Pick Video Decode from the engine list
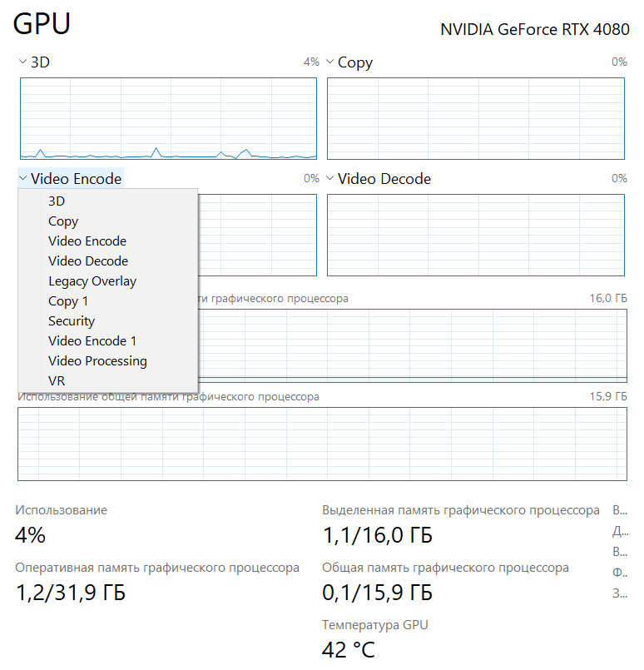Screen dimensions: 644x670 click(88, 261)
